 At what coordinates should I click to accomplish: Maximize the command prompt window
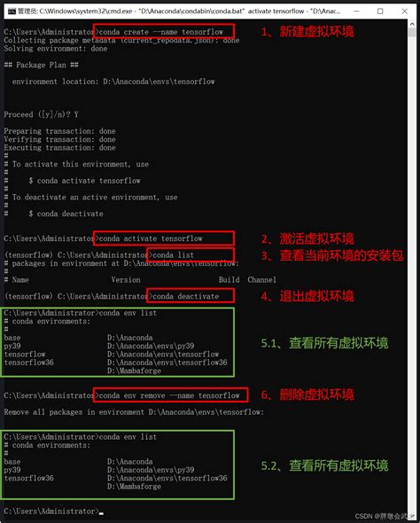[380, 11]
